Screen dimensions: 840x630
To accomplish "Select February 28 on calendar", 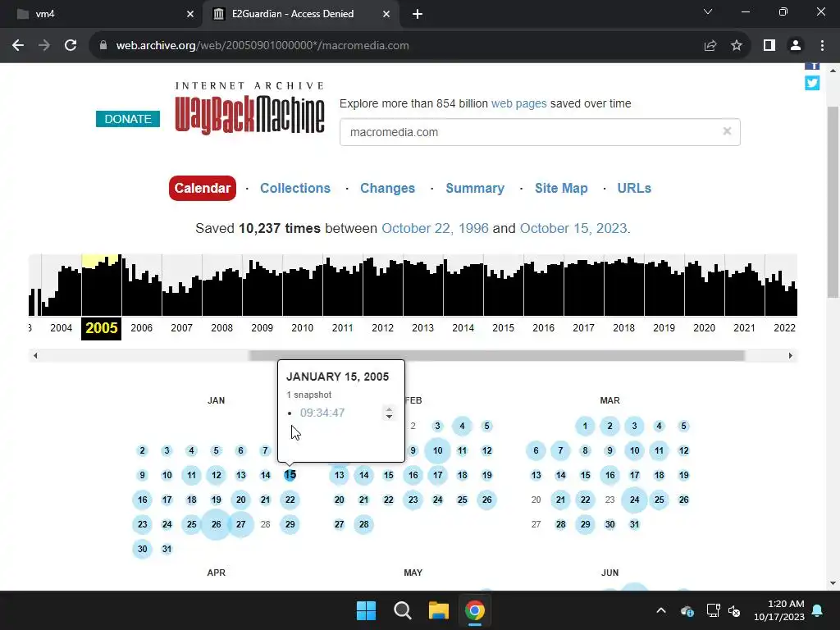I will coord(363,524).
